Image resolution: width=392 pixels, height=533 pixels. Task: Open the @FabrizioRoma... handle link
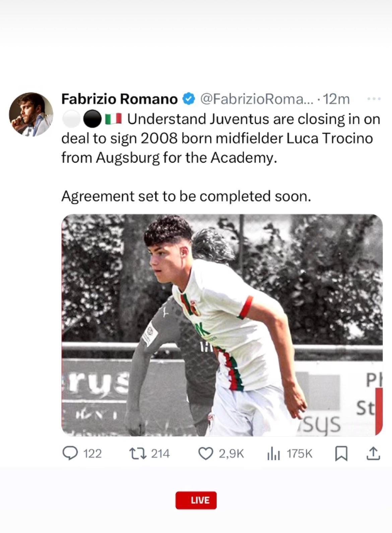click(256, 99)
